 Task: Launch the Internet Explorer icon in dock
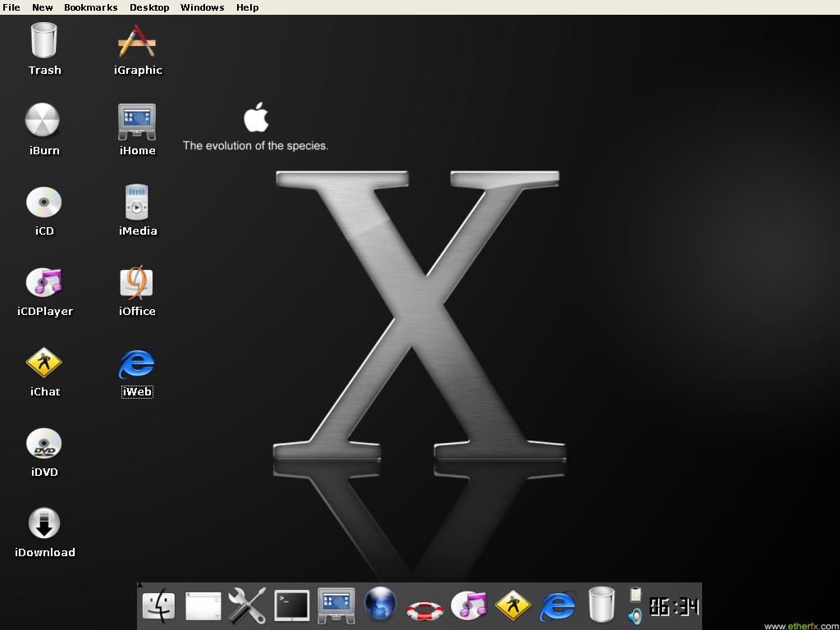[558, 606]
